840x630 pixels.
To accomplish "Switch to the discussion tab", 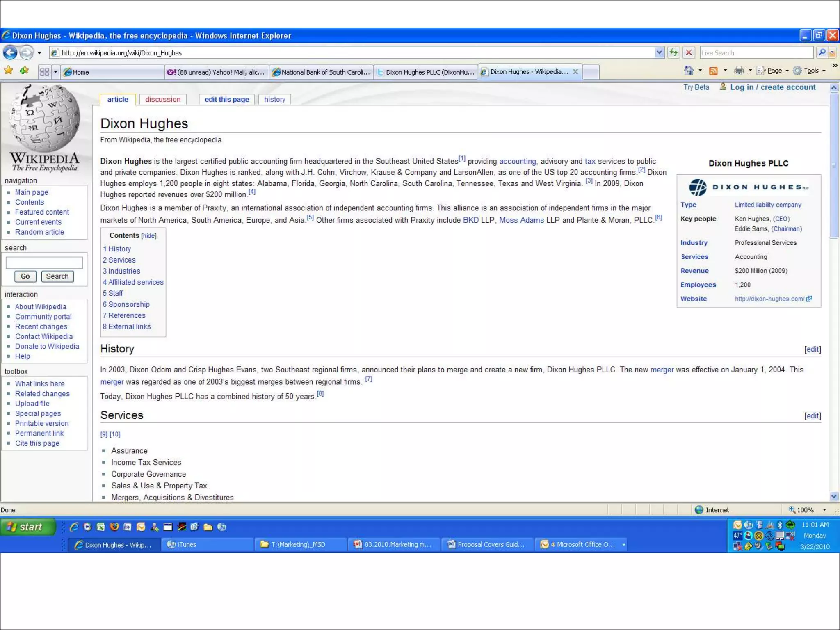I will pyautogui.click(x=162, y=100).
